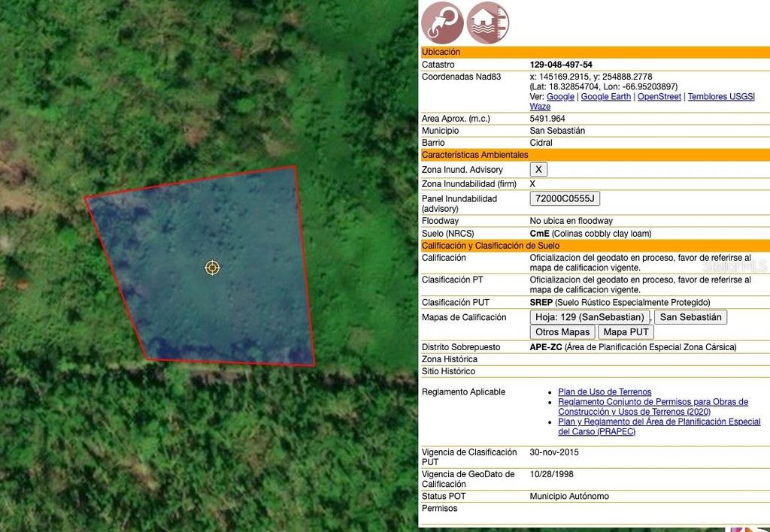The height and width of the screenshot is (532, 770).
Task: Toggle the Zona Inund. Advisory X checkbox
Action: (x=538, y=169)
